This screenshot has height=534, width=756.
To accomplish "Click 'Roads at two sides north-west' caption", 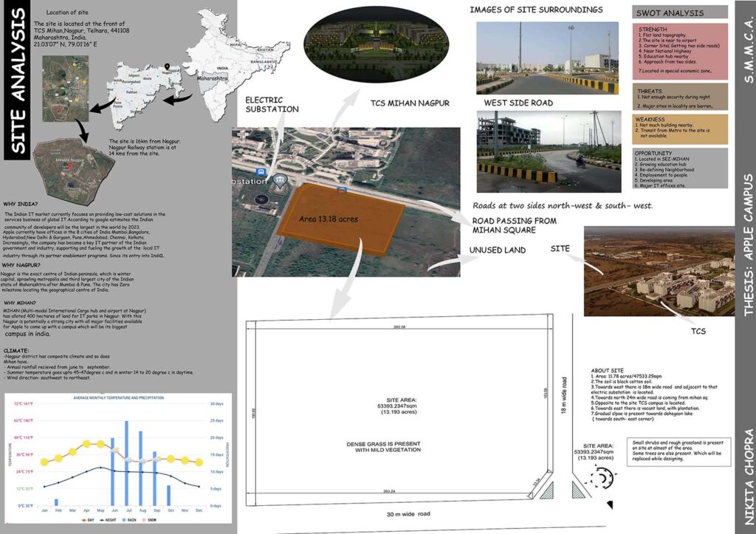I will pos(562,206).
